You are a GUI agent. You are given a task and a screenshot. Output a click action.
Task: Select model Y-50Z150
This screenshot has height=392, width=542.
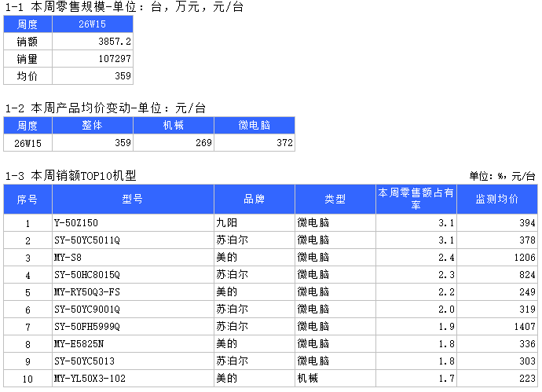point(133,222)
